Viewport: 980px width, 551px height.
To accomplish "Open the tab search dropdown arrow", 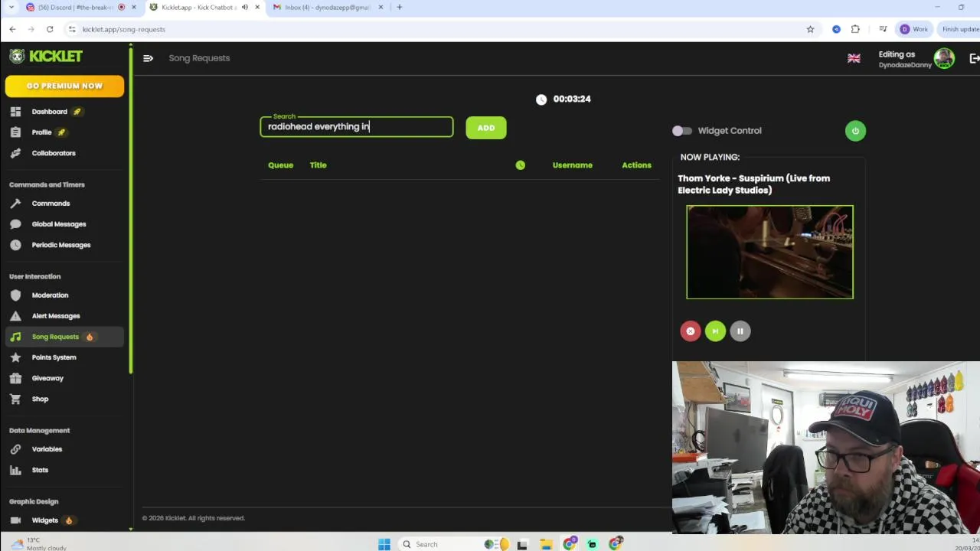I will 11,8.
